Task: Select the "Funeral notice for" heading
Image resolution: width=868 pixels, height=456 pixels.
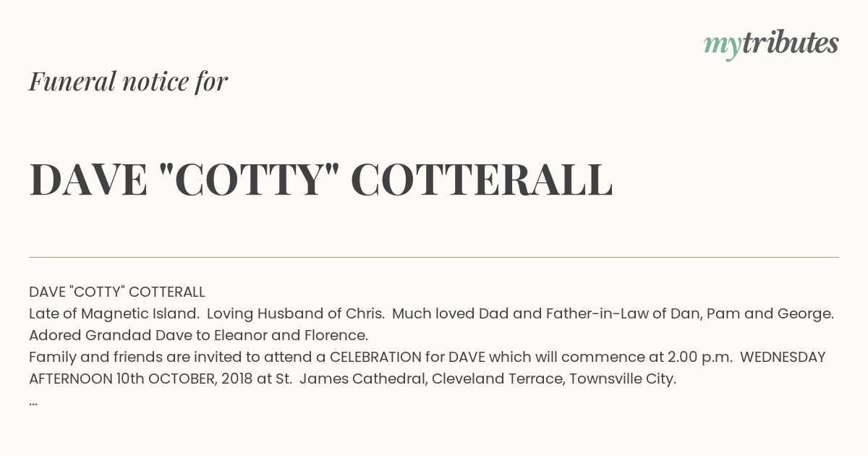Action: click(x=128, y=81)
